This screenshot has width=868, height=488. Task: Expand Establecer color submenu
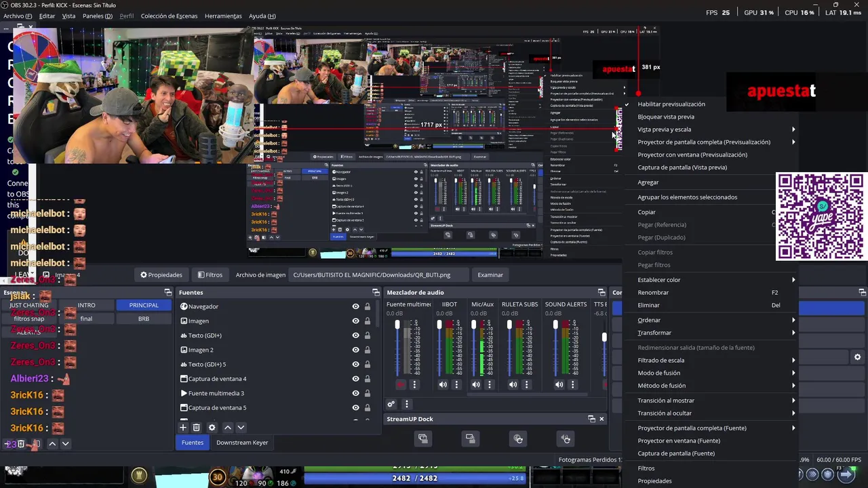tap(711, 280)
